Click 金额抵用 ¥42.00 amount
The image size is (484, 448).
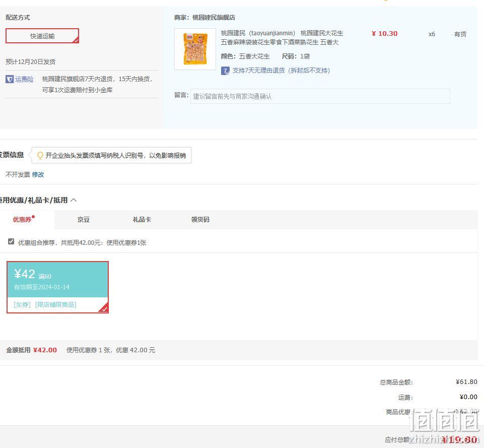click(45, 350)
